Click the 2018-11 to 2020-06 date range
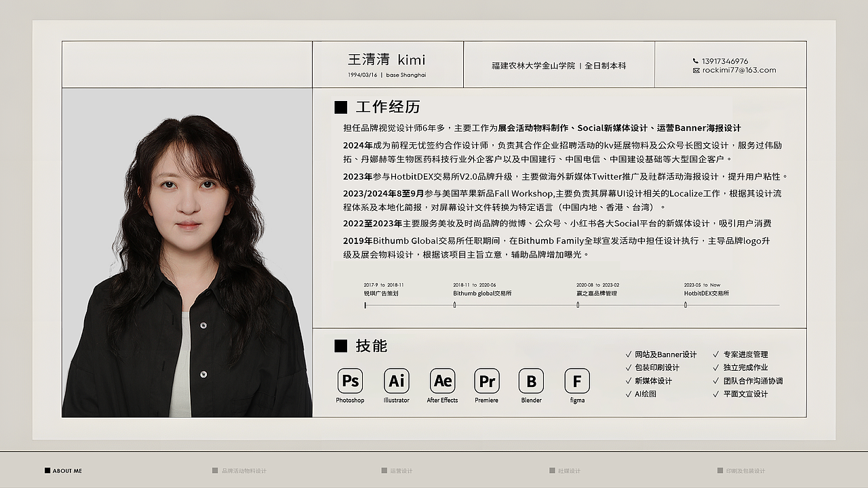Viewport: 868px width, 488px height. [x=475, y=285]
